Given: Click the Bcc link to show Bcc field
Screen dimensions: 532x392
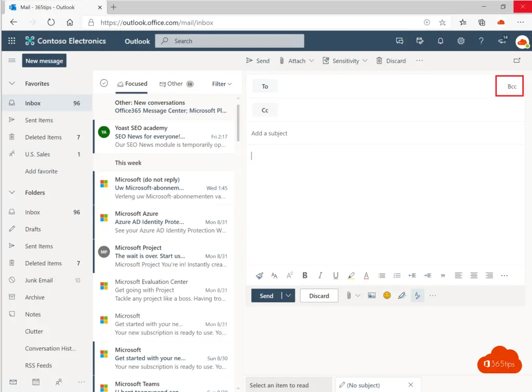Looking at the screenshot, I should (x=512, y=86).
